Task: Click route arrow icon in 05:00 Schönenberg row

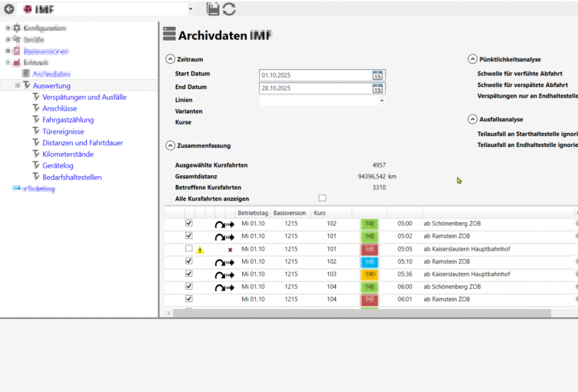Action: tap(224, 224)
